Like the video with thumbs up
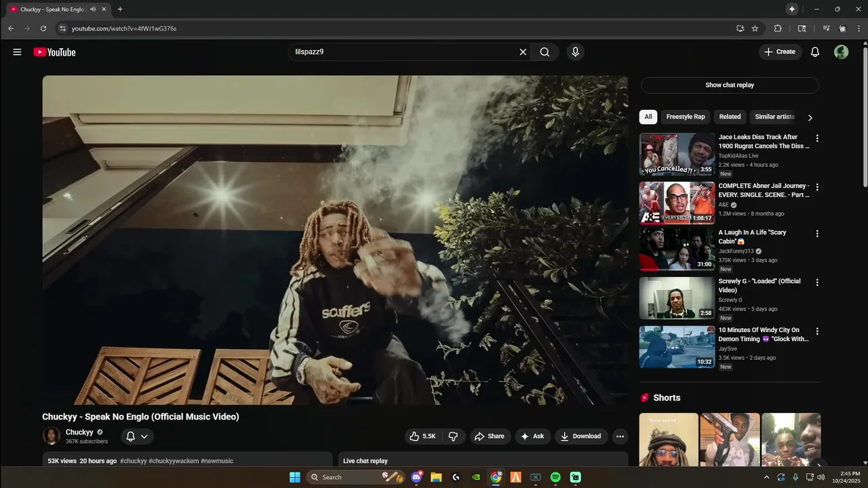 point(423,436)
